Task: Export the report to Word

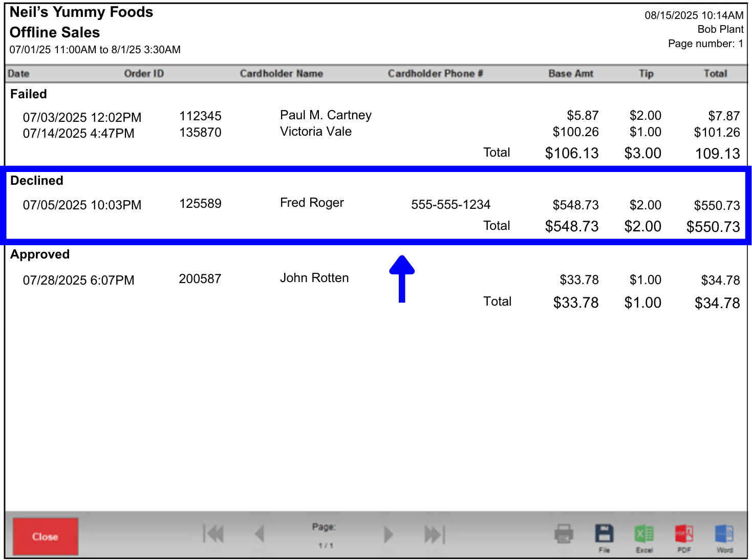Action: point(724,533)
